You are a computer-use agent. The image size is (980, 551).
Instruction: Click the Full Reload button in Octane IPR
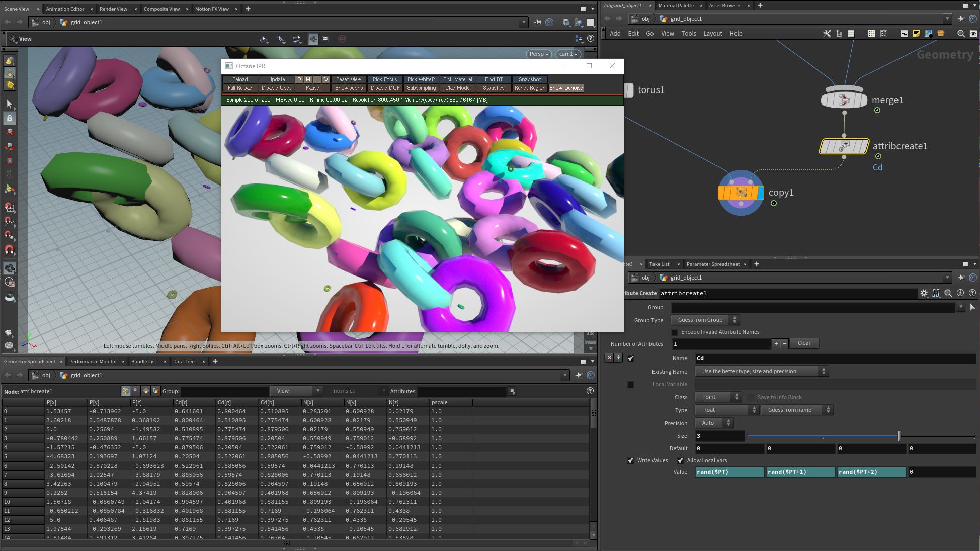[x=240, y=88]
